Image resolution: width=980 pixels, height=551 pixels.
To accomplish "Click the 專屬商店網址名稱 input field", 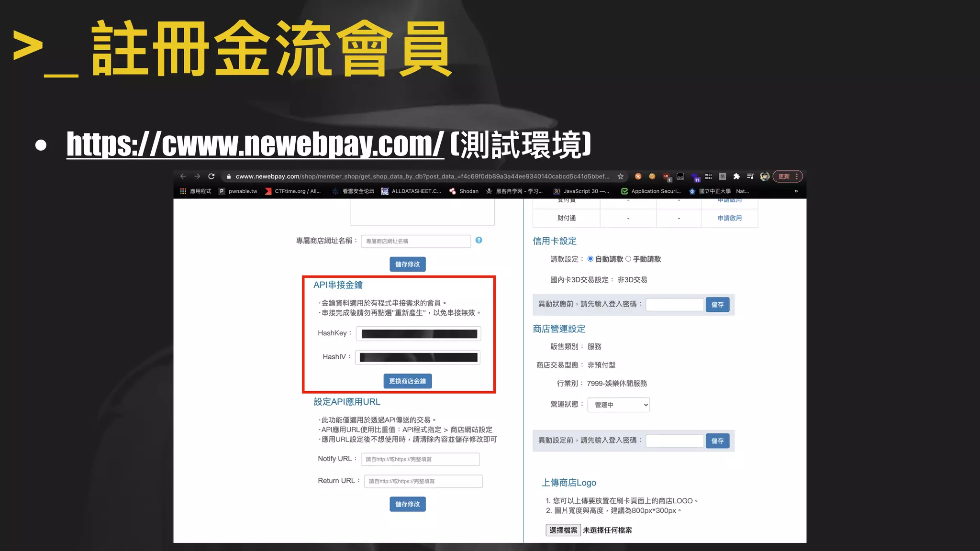I will pos(416,241).
